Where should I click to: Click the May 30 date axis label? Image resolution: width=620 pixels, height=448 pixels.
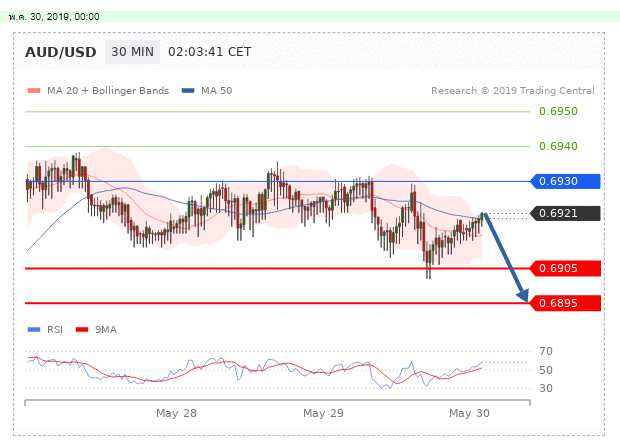(x=469, y=413)
